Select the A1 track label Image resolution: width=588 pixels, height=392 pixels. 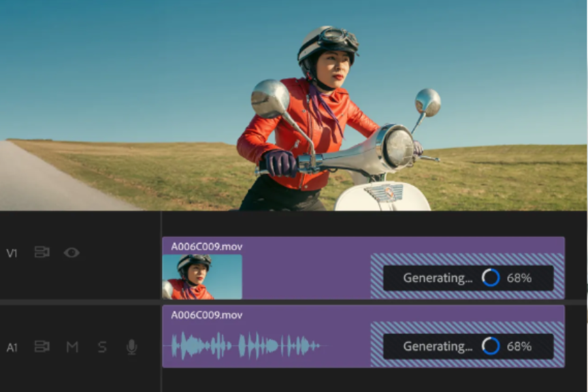pos(12,348)
